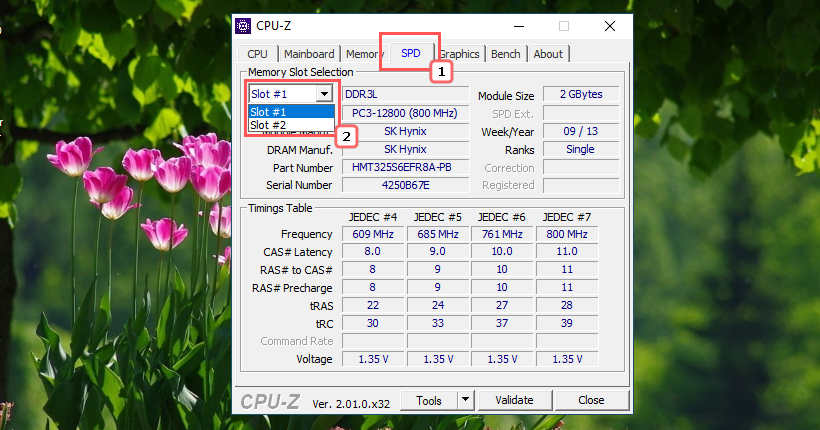Viewport: 820px width, 430px height.
Task: Click the tRC value 37
Action: pyautogui.click(x=502, y=323)
